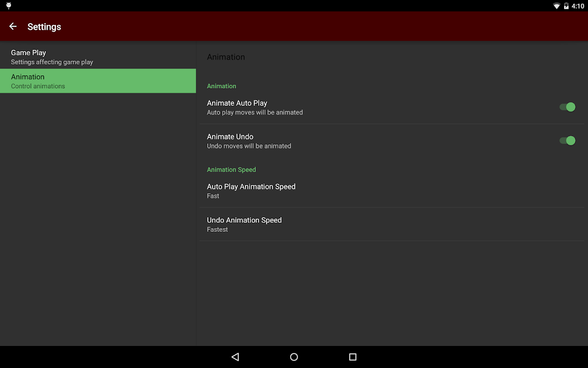Open recent apps via square button

click(353, 357)
